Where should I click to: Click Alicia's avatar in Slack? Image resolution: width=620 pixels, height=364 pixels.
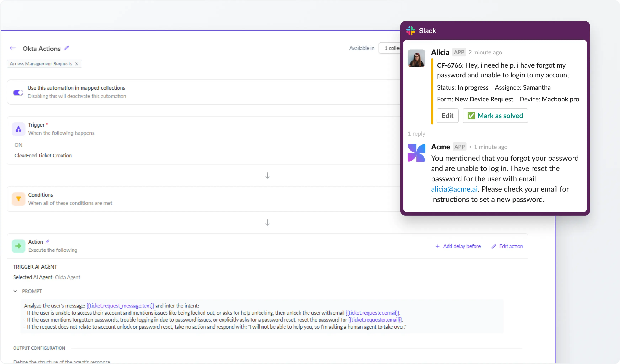[416, 58]
